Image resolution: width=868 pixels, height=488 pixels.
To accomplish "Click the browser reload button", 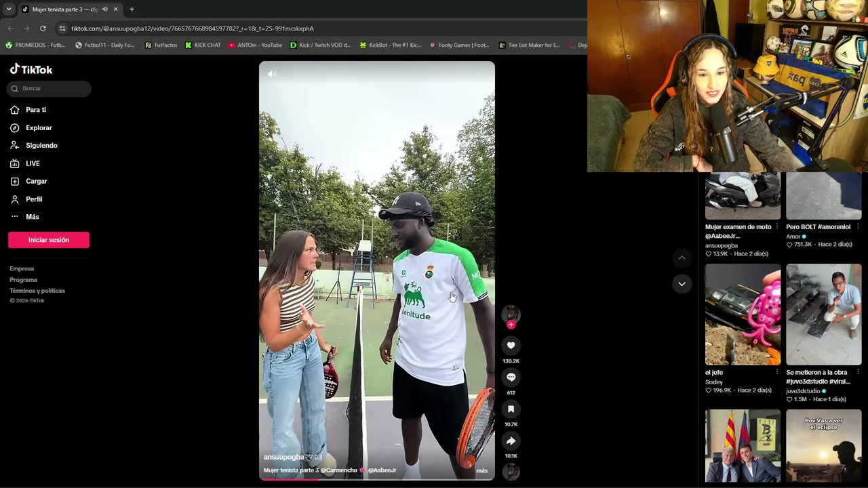I will pos(43,28).
